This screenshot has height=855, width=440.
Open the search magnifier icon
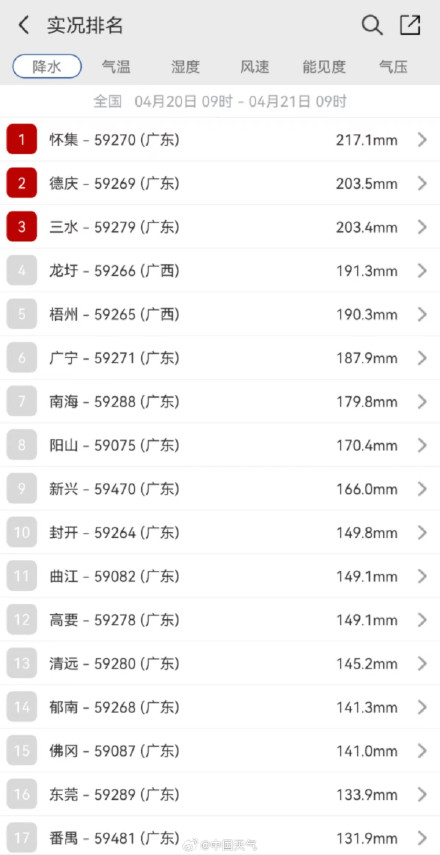(x=372, y=25)
